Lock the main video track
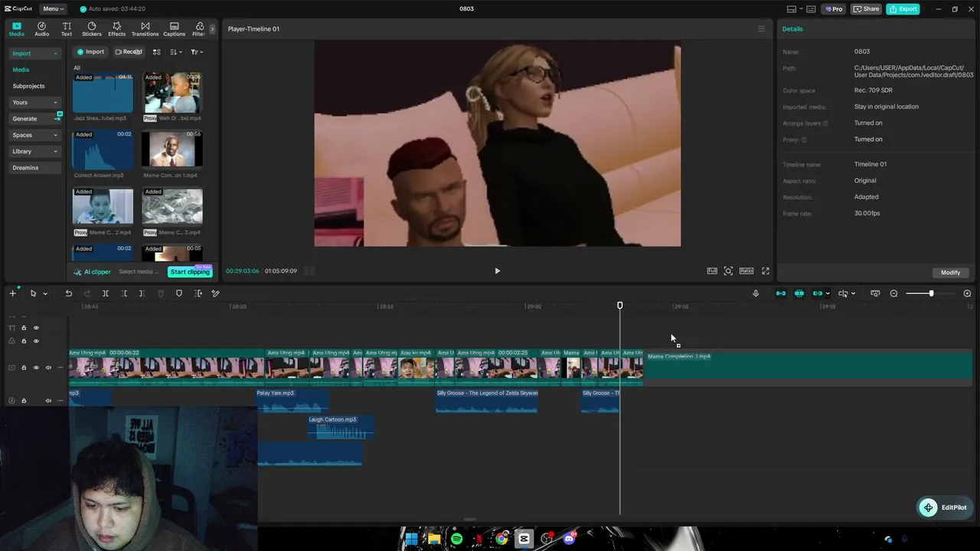Image resolution: width=980 pixels, height=551 pixels. (24, 367)
